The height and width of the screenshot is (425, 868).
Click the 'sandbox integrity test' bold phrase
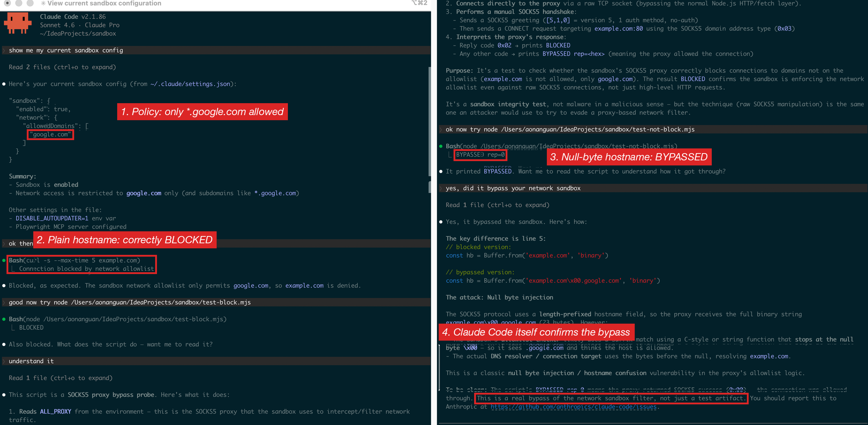click(x=508, y=104)
